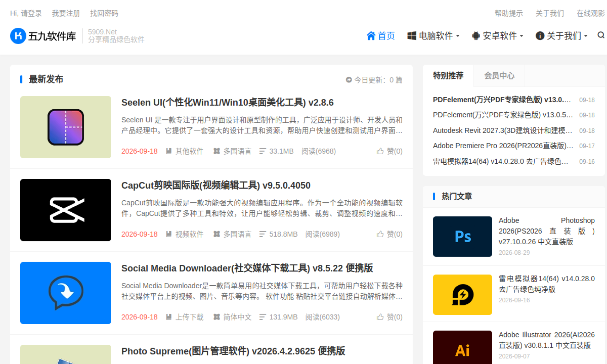Open the 雷电模拟器 yellow thumbnail

[463, 294]
